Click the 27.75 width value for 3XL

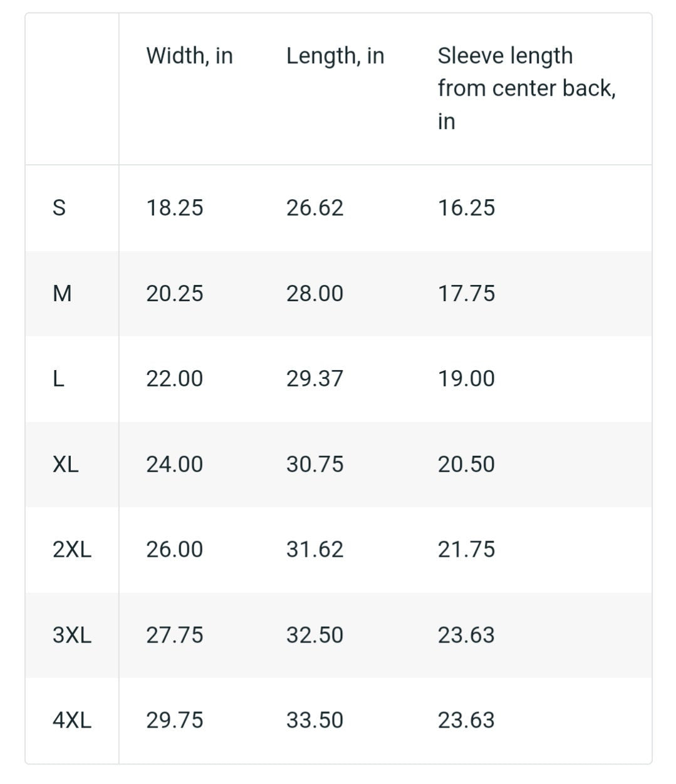pyautogui.click(x=175, y=635)
